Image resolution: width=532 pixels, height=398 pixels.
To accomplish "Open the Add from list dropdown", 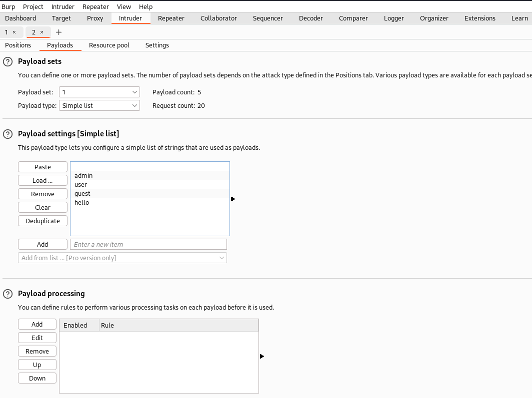I will click(x=122, y=258).
